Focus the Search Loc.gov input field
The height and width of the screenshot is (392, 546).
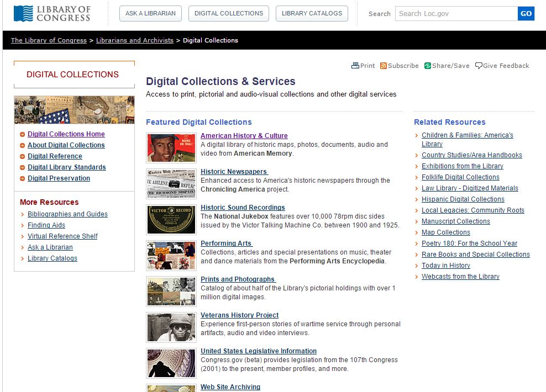(x=456, y=14)
